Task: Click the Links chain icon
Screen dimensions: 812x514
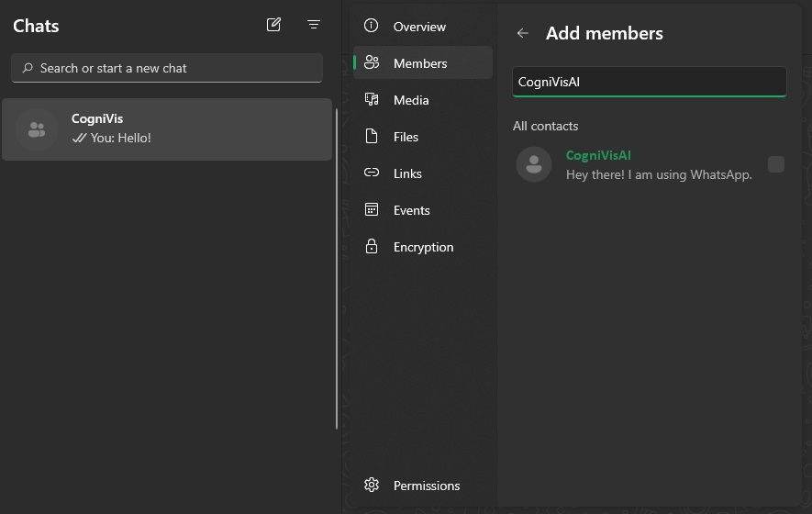Action: coord(372,173)
